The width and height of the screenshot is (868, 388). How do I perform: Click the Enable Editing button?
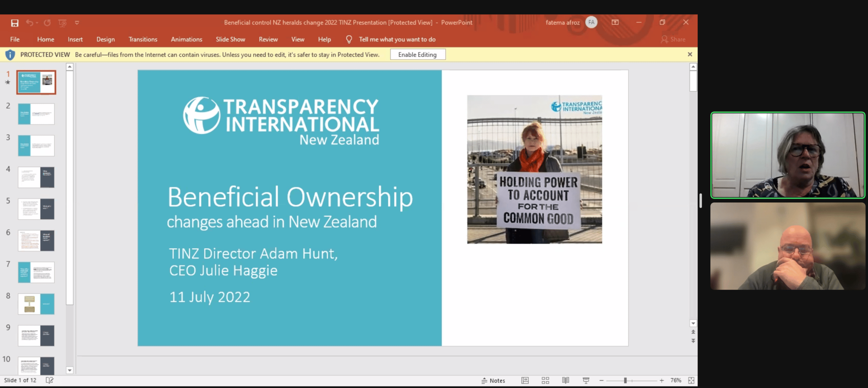point(418,55)
